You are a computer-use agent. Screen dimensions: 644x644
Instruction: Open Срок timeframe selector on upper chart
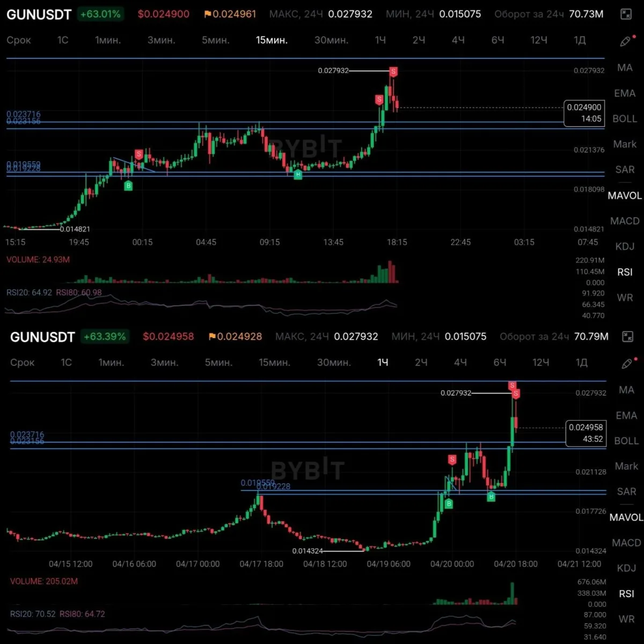click(19, 40)
